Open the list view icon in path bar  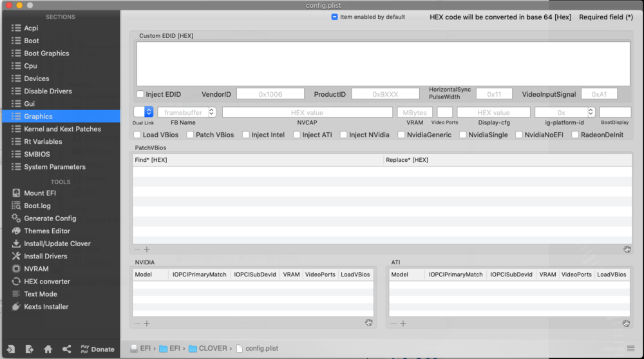pyautogui.click(x=630, y=349)
